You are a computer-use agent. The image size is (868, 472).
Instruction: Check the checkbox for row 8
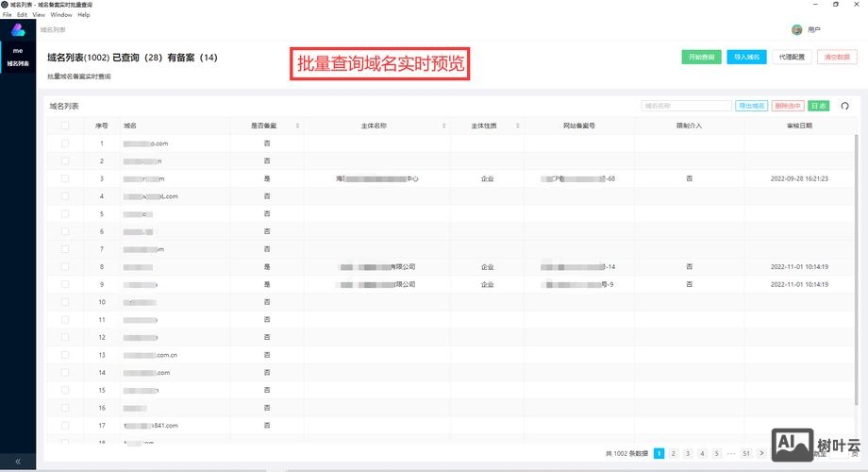point(65,267)
